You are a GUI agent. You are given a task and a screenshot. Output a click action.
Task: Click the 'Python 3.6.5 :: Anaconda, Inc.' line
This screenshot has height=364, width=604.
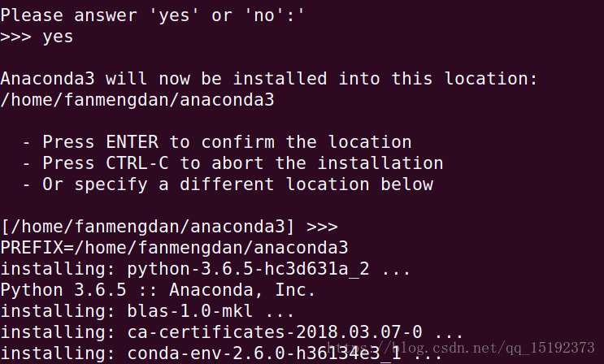click(158, 290)
